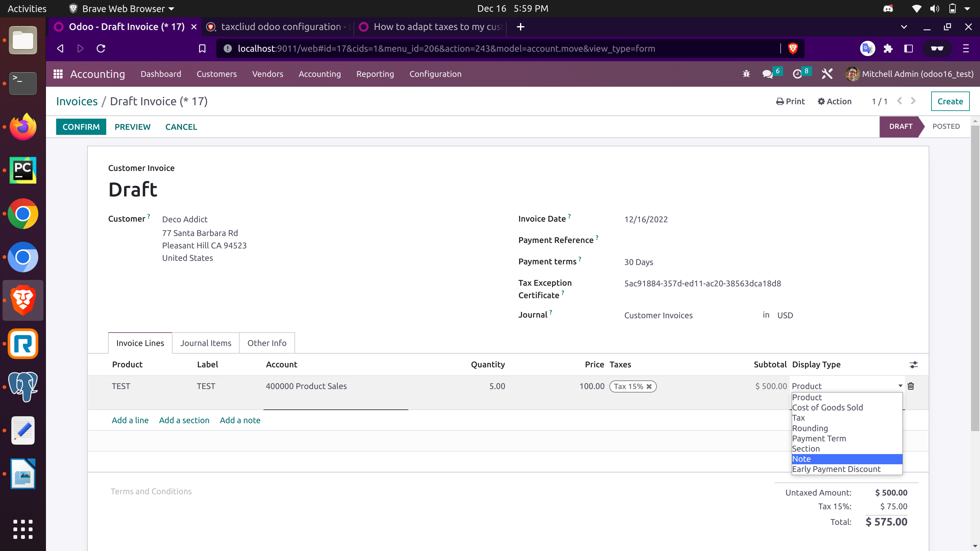Delete the TEST invoice line with trash icon
The width and height of the screenshot is (980, 551).
(911, 386)
